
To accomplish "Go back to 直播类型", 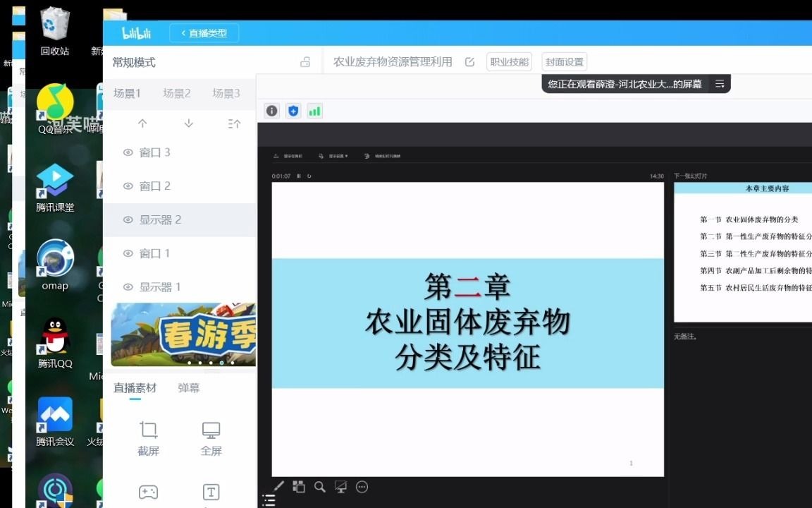I will tap(204, 33).
